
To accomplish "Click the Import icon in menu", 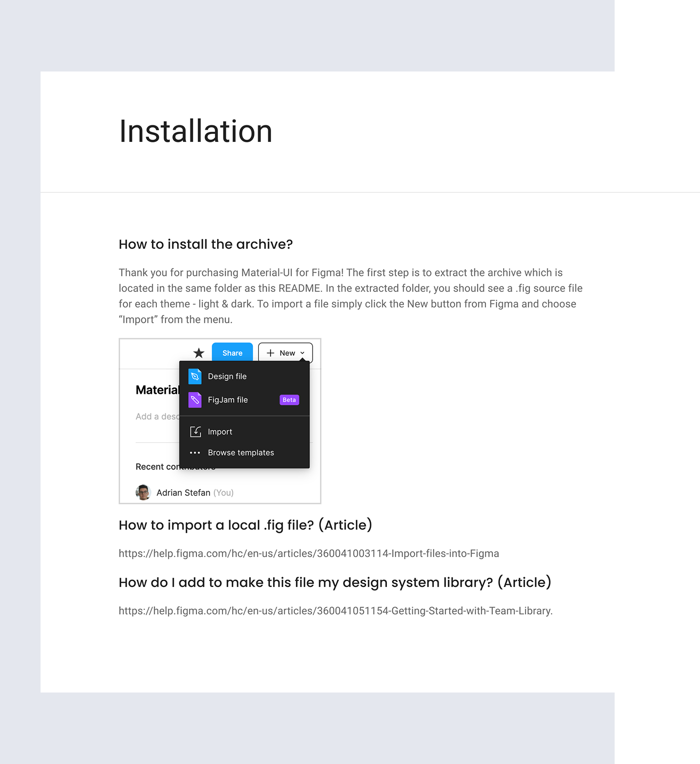I will point(195,432).
